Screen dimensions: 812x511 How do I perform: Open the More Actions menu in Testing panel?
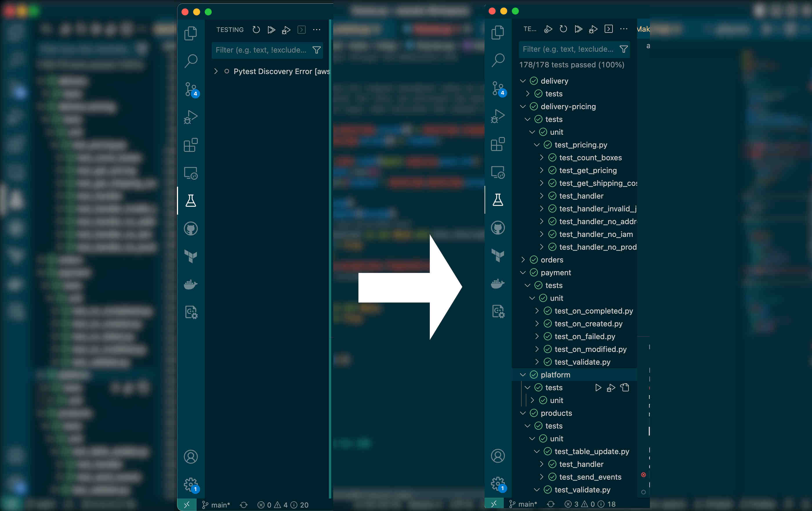click(316, 30)
